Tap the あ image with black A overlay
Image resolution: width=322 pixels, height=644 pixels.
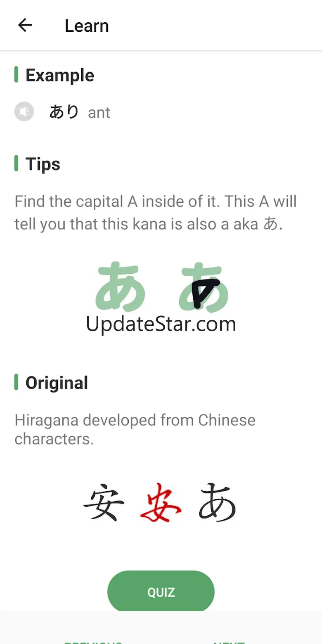point(204,286)
